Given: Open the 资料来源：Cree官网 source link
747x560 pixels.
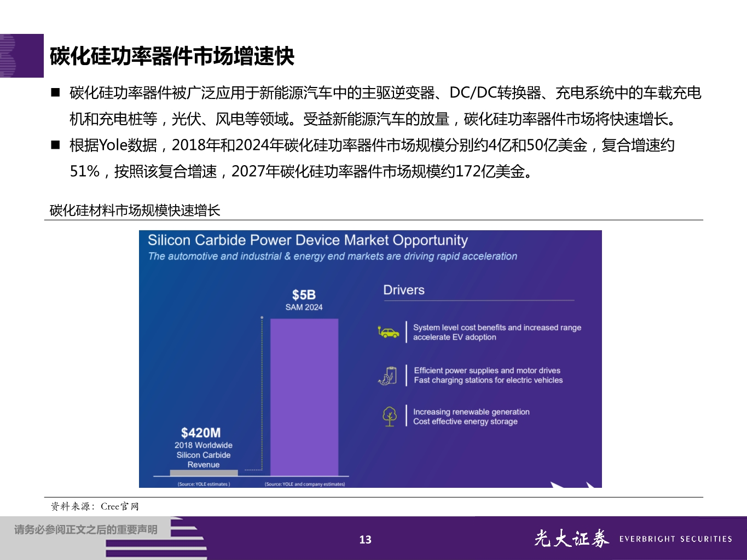Looking at the screenshot, I should (x=95, y=506).
